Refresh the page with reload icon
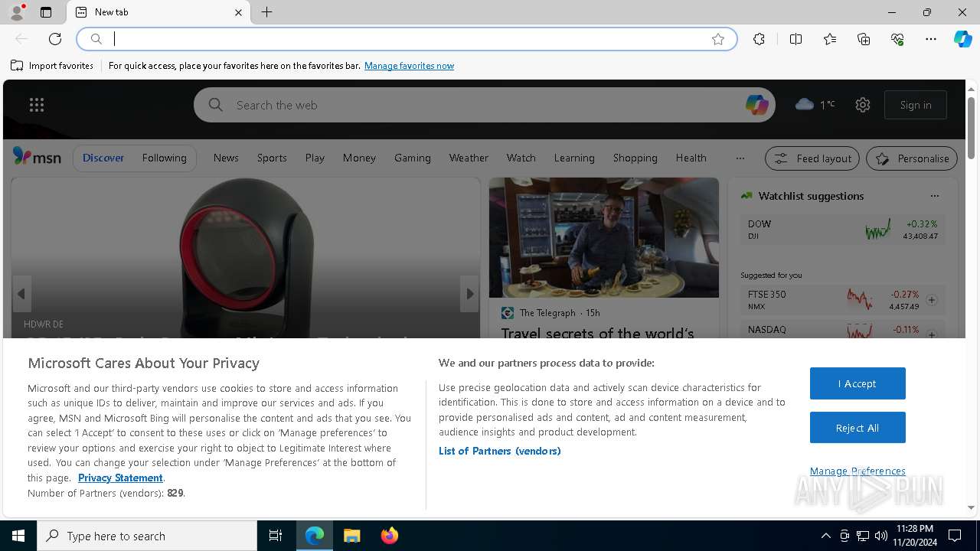 (55, 39)
